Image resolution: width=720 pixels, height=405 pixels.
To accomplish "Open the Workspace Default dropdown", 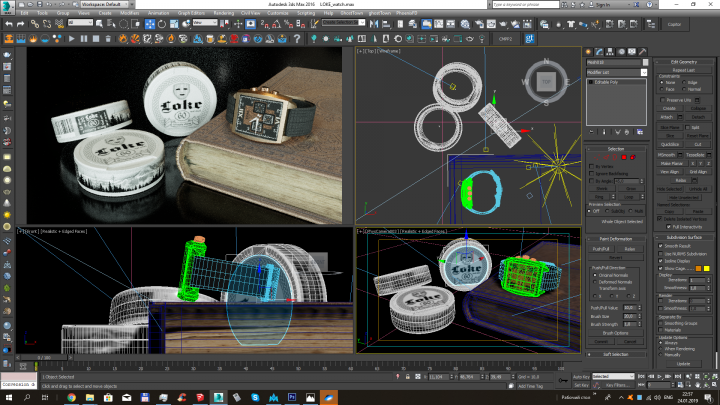I will coord(105,4).
